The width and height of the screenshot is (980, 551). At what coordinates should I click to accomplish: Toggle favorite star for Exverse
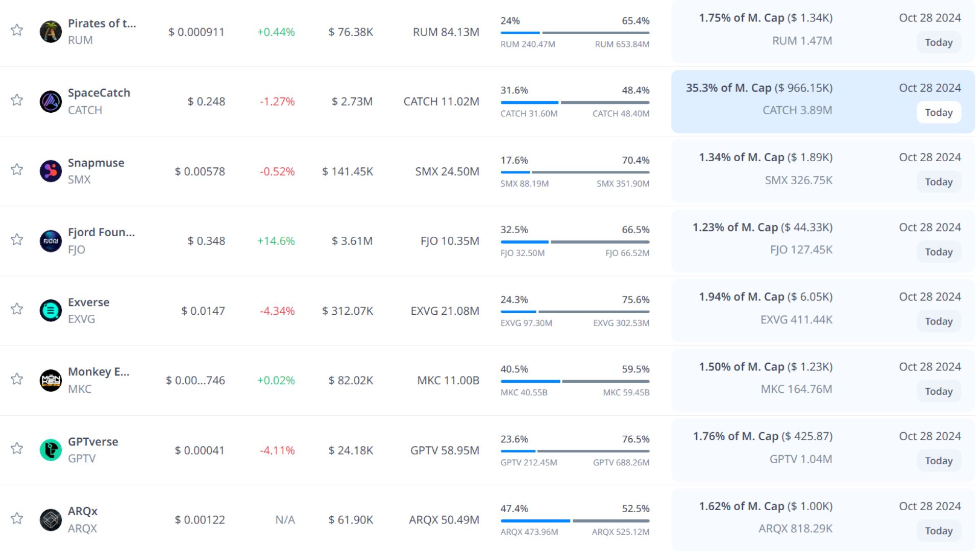point(17,309)
